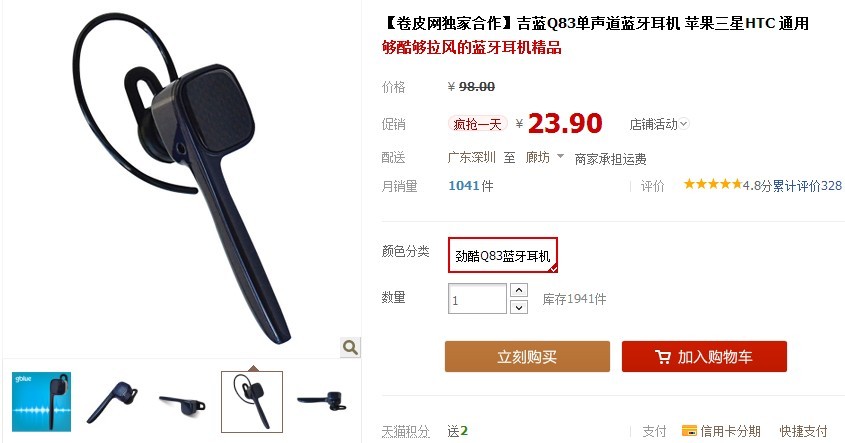The image size is (845, 443).
Task: Select the second headset thumbnail
Action: tap(112, 402)
